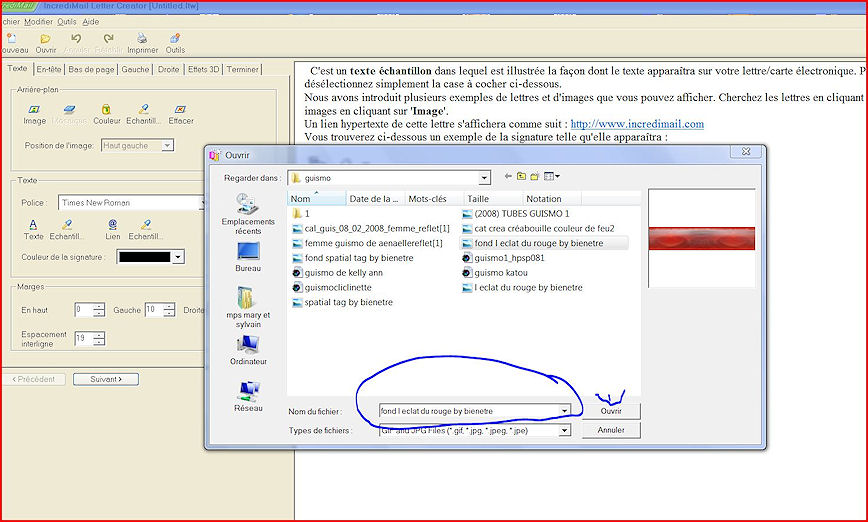Click the black signature color swatch

(x=145, y=257)
